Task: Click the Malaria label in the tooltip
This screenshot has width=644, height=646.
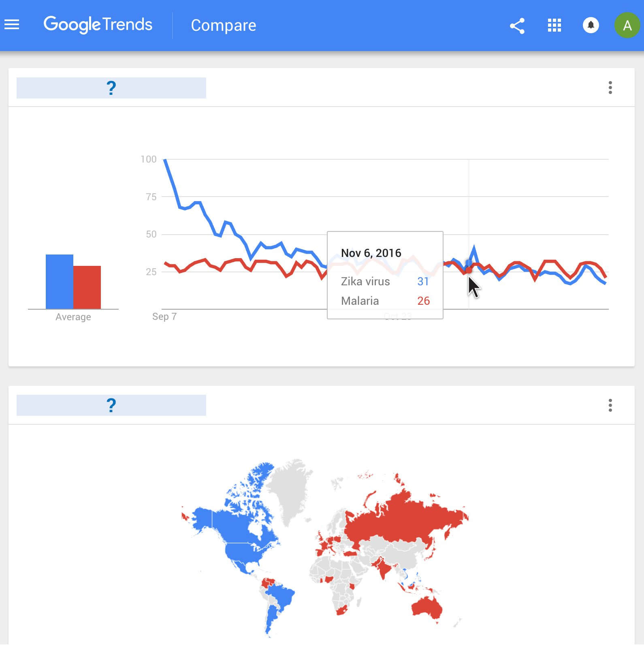Action: pos(359,301)
